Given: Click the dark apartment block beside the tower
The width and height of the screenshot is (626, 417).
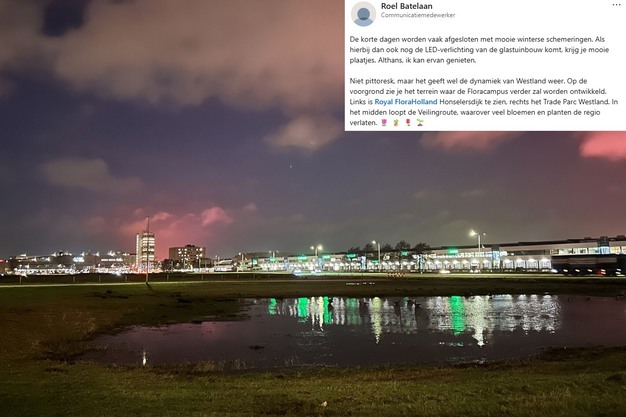Looking at the screenshot, I should [x=187, y=256].
